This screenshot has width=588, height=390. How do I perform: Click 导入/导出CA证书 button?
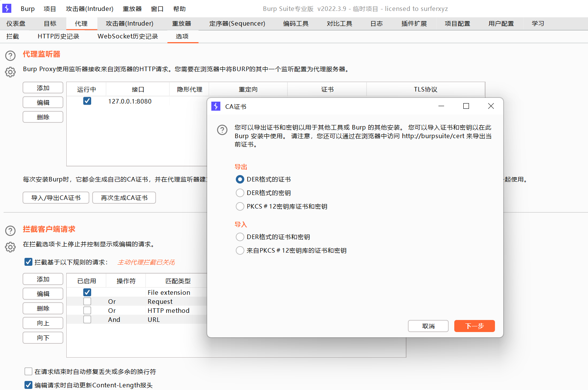56,198
